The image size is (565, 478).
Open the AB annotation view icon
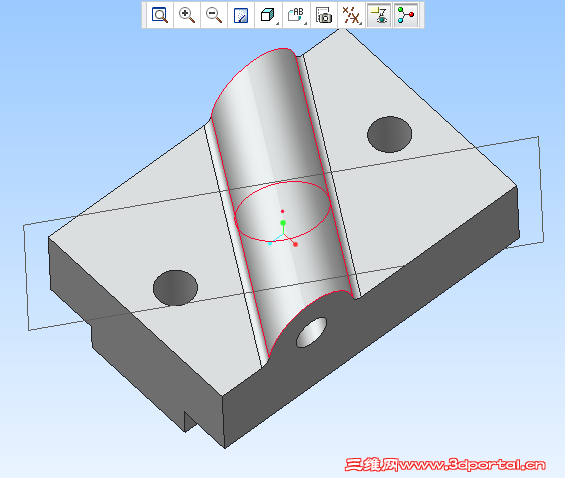click(295, 15)
